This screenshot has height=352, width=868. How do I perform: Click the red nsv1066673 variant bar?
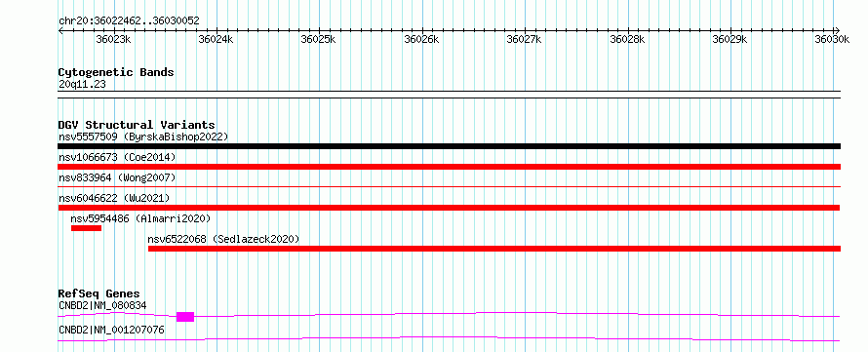(x=449, y=167)
